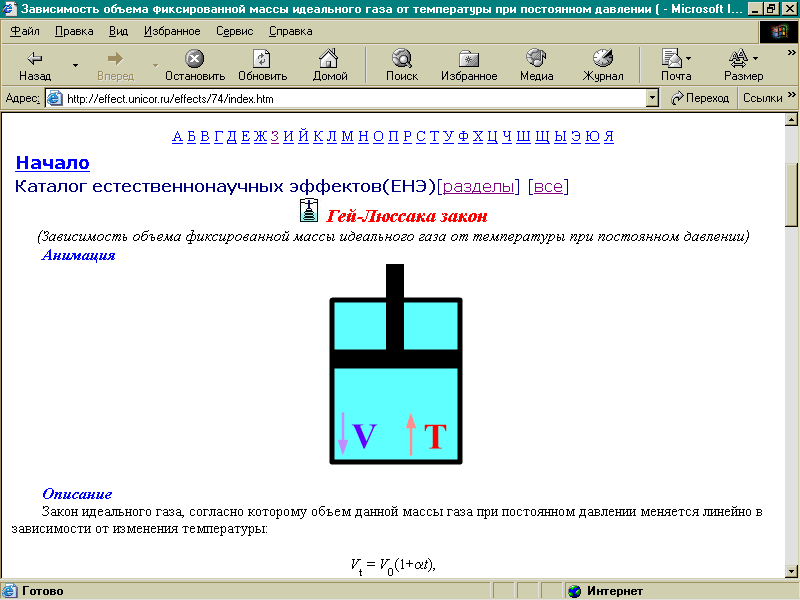Open the Файл menu
The width and height of the screenshot is (800, 600).
coord(24,31)
